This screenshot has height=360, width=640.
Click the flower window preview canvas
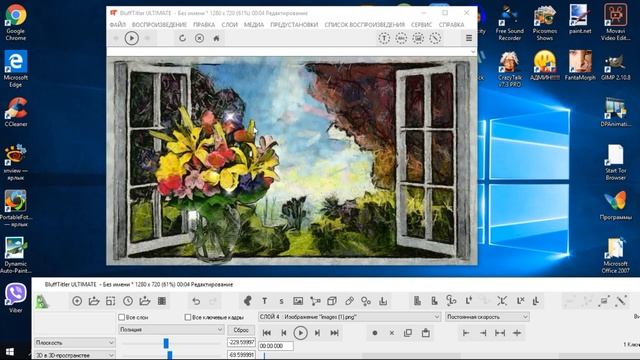(x=291, y=161)
